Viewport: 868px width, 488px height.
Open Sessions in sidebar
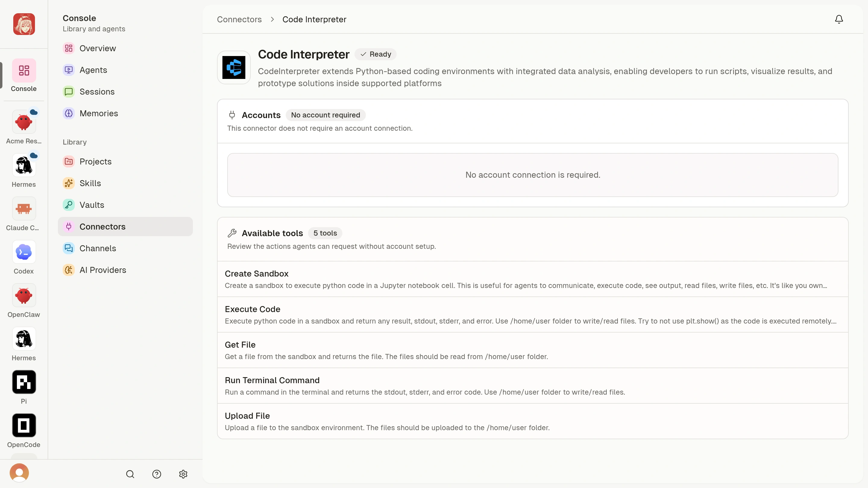pos(125,92)
